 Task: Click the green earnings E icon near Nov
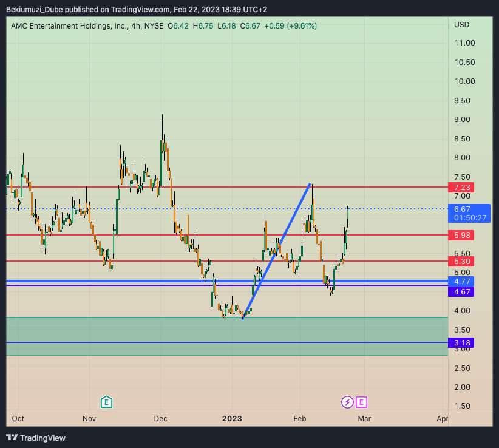point(106,402)
